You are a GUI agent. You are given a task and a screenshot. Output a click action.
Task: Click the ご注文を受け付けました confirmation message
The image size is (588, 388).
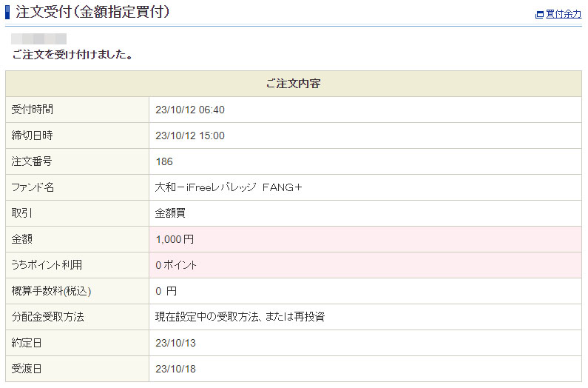pos(72,55)
